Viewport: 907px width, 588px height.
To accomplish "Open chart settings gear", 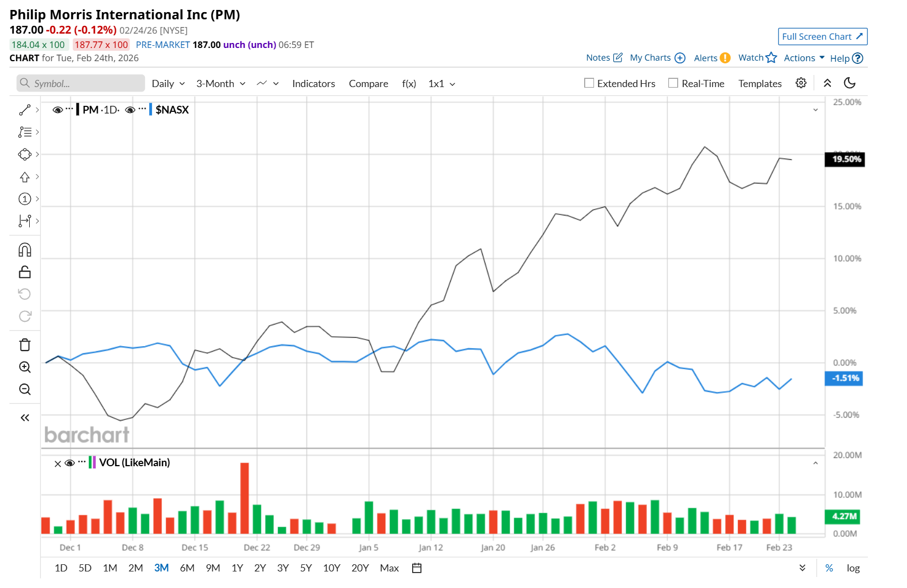I will point(801,83).
